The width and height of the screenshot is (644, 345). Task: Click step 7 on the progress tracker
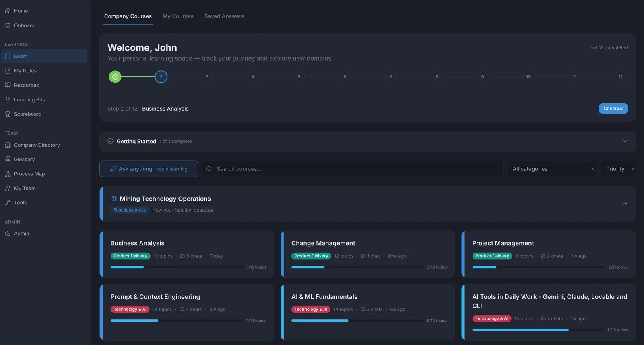[390, 77]
